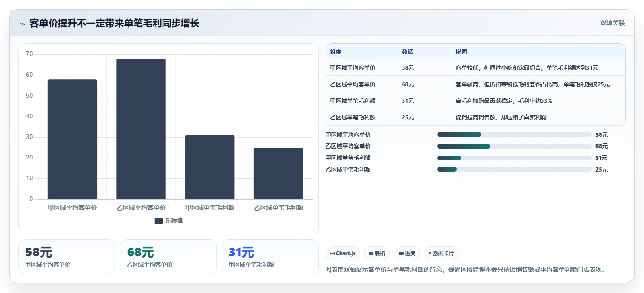The image size is (644, 293).
Task: Click the 甲区域单笔毛利额 progress list label
Action: click(348, 158)
